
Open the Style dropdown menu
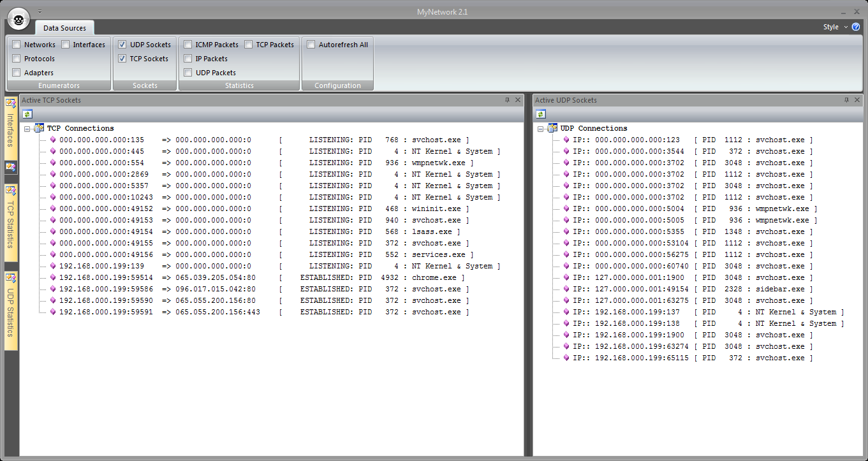click(834, 27)
